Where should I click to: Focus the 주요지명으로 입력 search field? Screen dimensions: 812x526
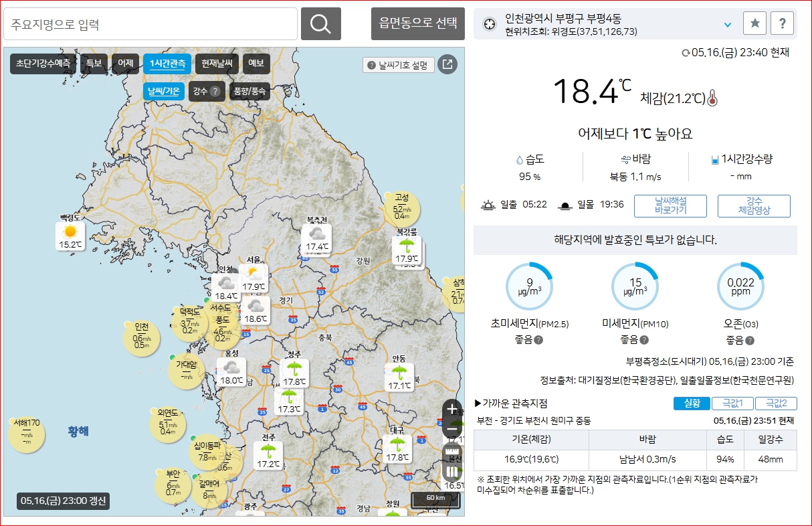click(150, 25)
